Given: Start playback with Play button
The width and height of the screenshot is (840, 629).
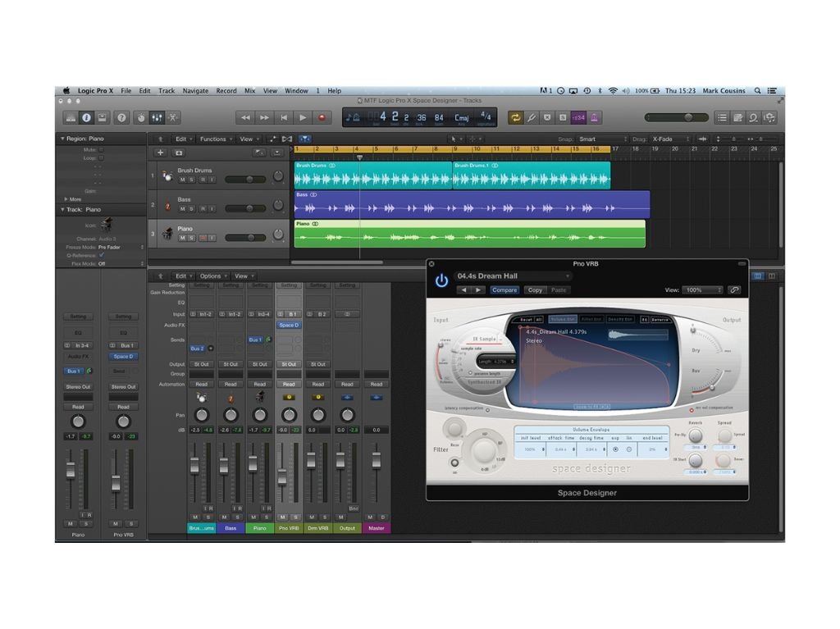Looking at the screenshot, I should [303, 117].
